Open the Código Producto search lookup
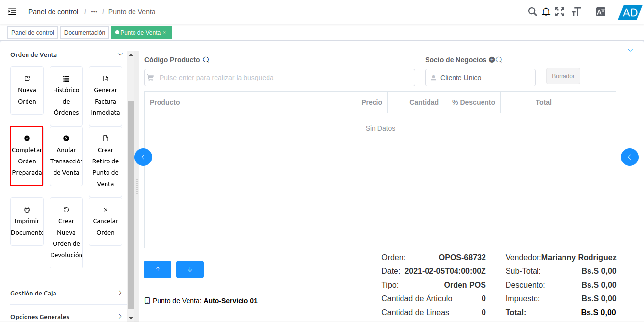This screenshot has width=644, height=322. coord(206,59)
